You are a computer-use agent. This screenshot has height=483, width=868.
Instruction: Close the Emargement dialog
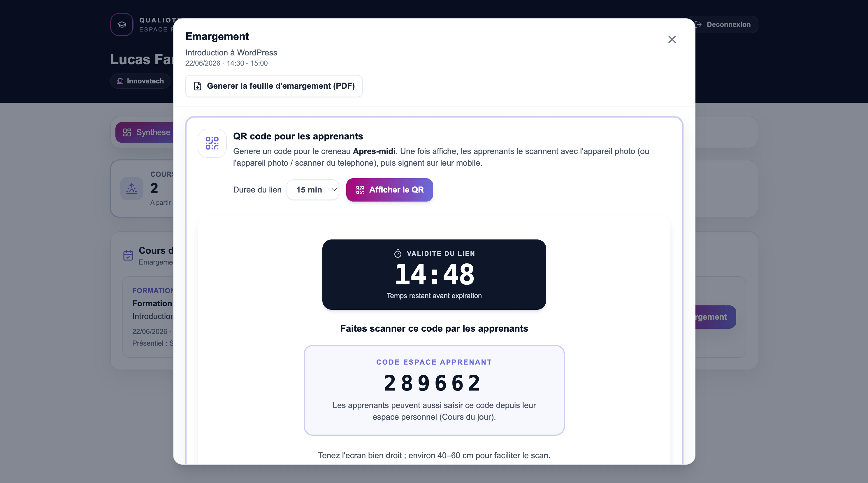672,39
